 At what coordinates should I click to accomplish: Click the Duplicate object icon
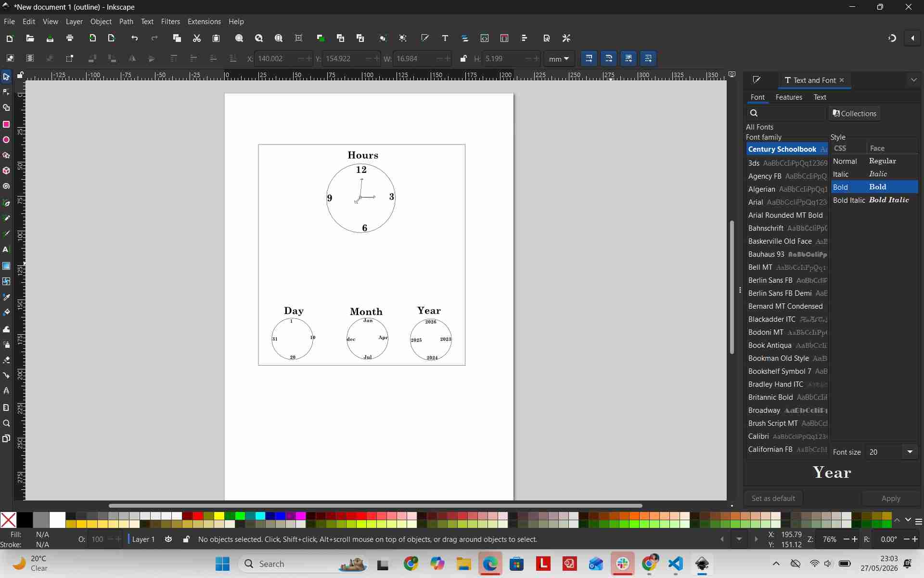pos(321,38)
